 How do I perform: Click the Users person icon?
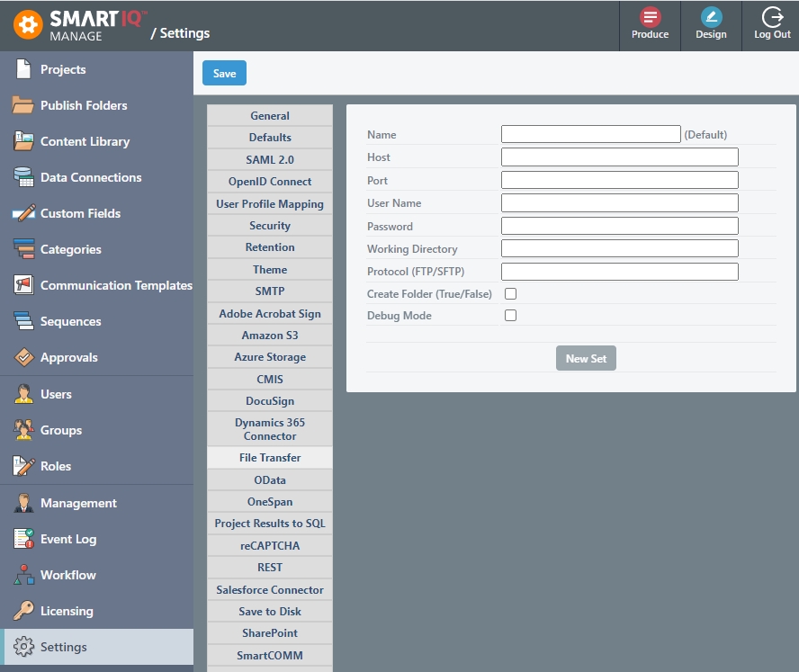(23, 394)
